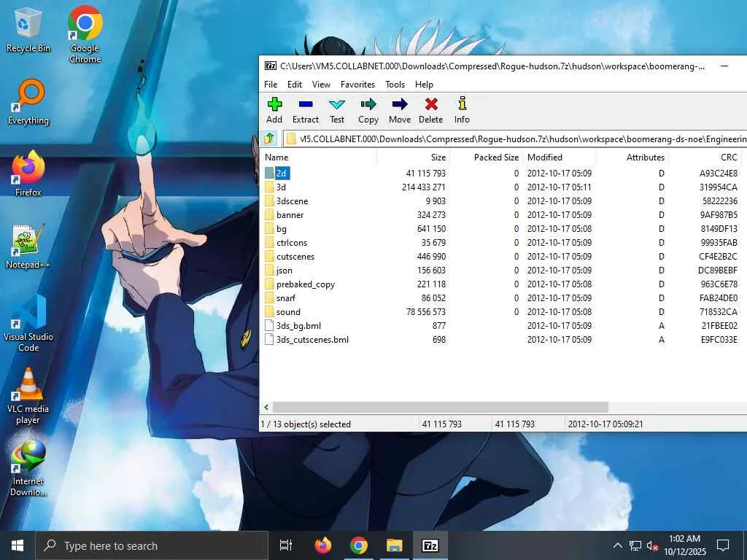Open the Favorites menu
The width and height of the screenshot is (747, 560).
(357, 85)
